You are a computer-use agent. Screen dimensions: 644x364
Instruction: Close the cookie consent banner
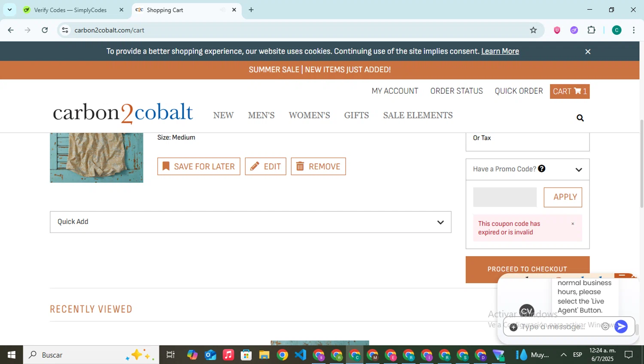coord(588,52)
